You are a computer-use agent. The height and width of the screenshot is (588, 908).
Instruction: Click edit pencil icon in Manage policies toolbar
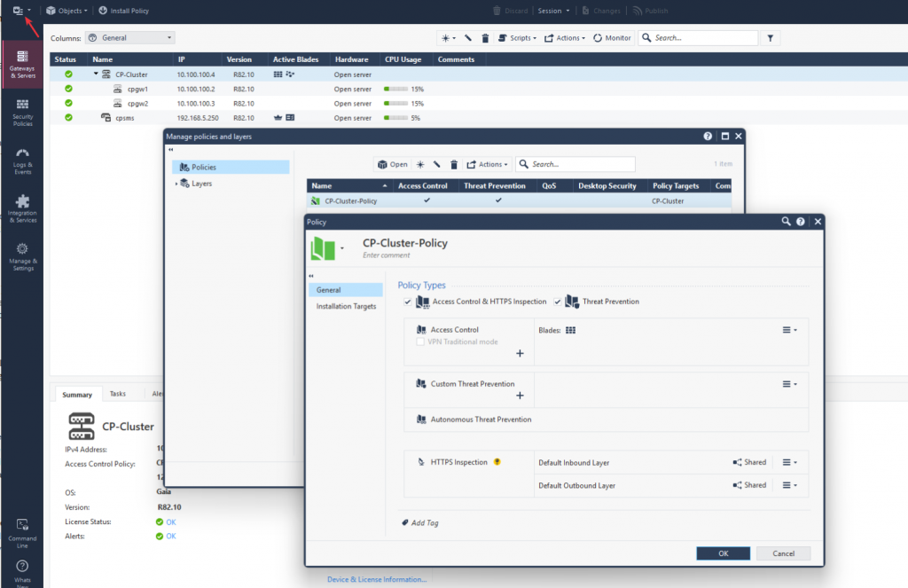436,165
